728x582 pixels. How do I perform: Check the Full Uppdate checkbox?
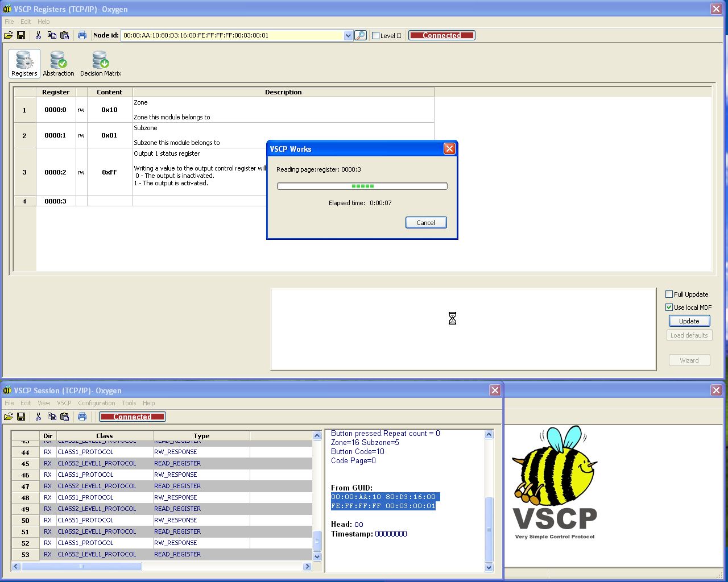[x=669, y=294]
